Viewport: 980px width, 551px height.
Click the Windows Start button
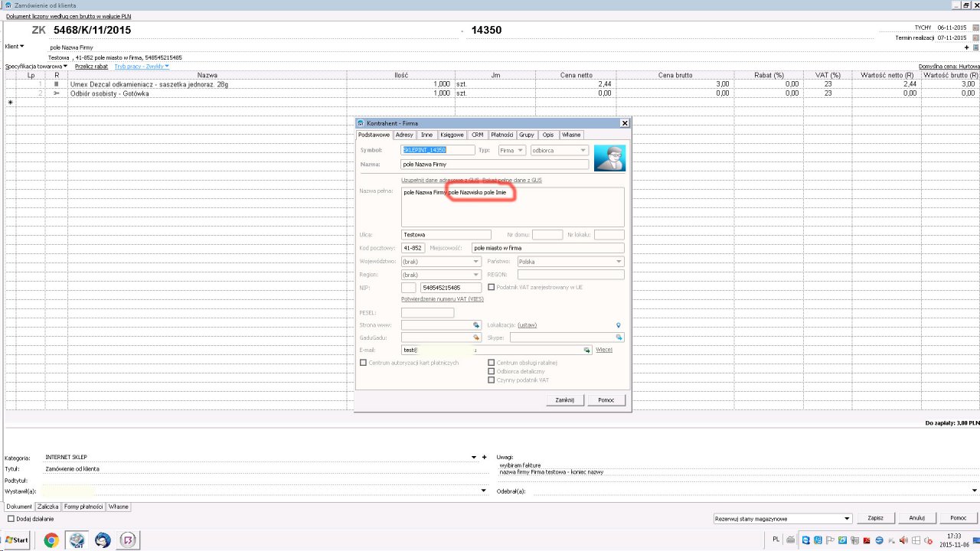coord(17,540)
